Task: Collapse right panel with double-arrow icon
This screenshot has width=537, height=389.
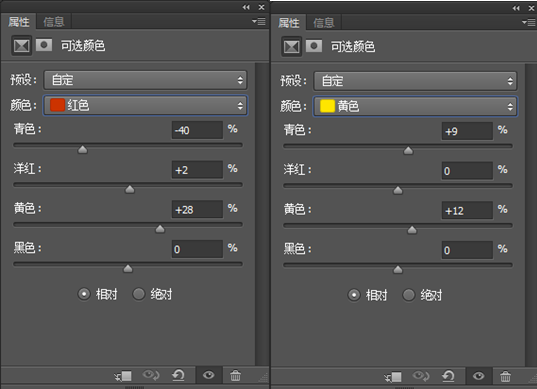Action: [516, 8]
